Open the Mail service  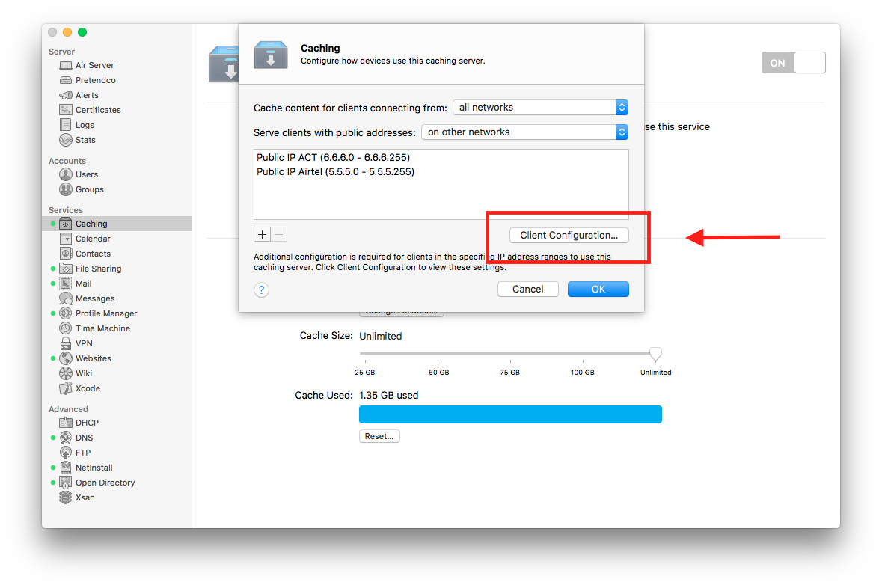pyautogui.click(x=83, y=284)
